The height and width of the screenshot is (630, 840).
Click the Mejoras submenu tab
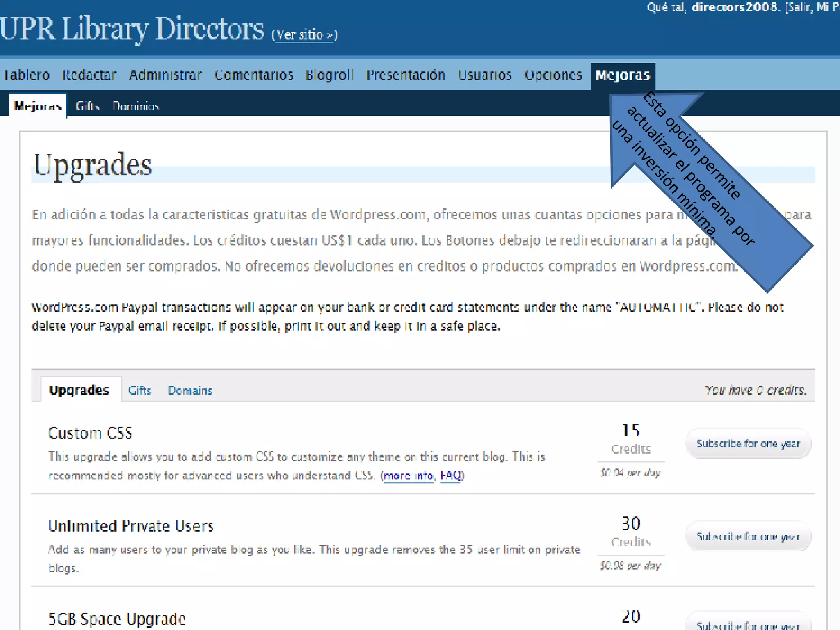point(38,106)
